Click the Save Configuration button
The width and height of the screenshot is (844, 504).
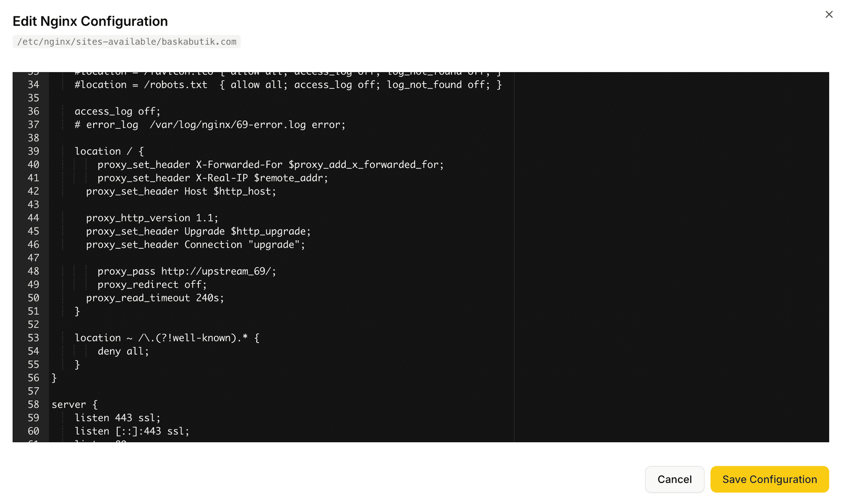[769, 479]
